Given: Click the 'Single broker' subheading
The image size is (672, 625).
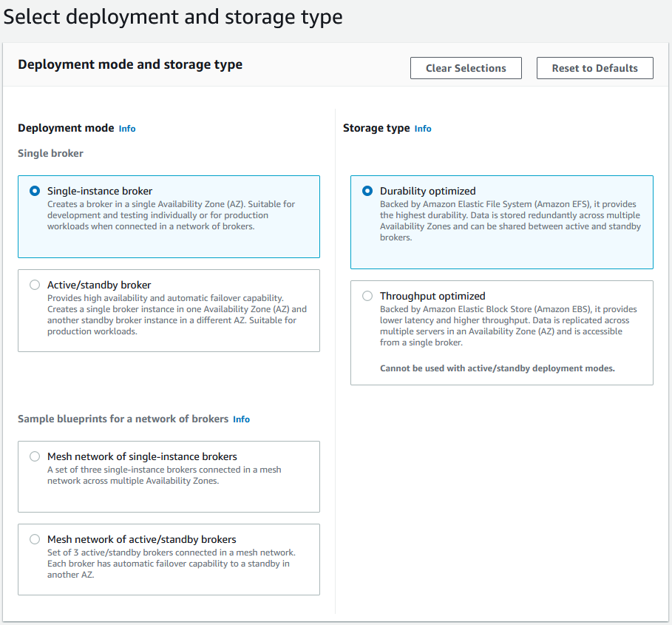Looking at the screenshot, I should tap(50, 153).
